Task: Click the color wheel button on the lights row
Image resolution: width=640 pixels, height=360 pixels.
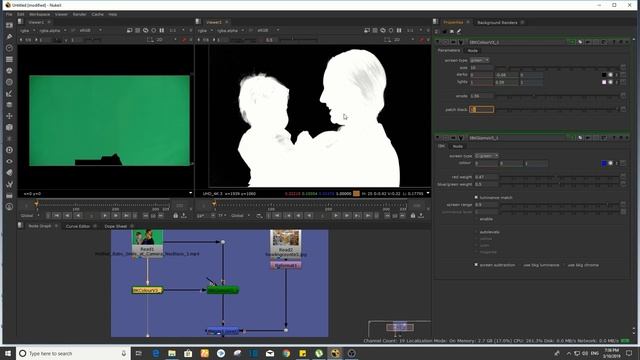Action: [611, 82]
